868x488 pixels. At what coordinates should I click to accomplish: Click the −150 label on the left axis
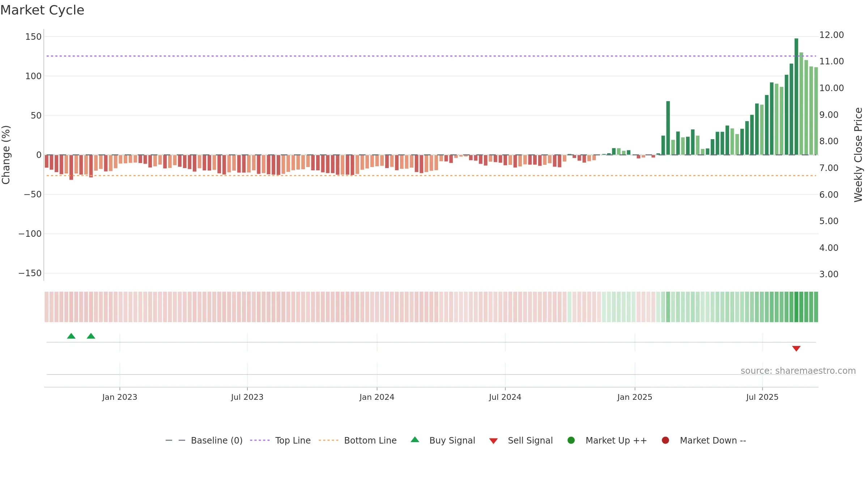pos(30,273)
